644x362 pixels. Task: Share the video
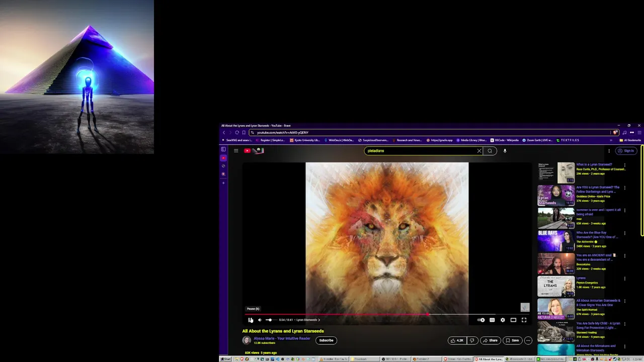(490, 340)
